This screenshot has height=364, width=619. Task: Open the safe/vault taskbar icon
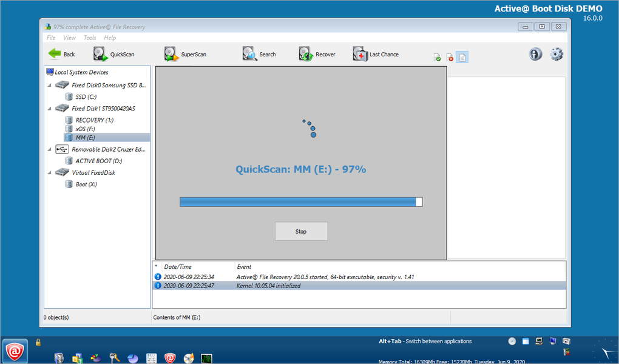coord(59,358)
